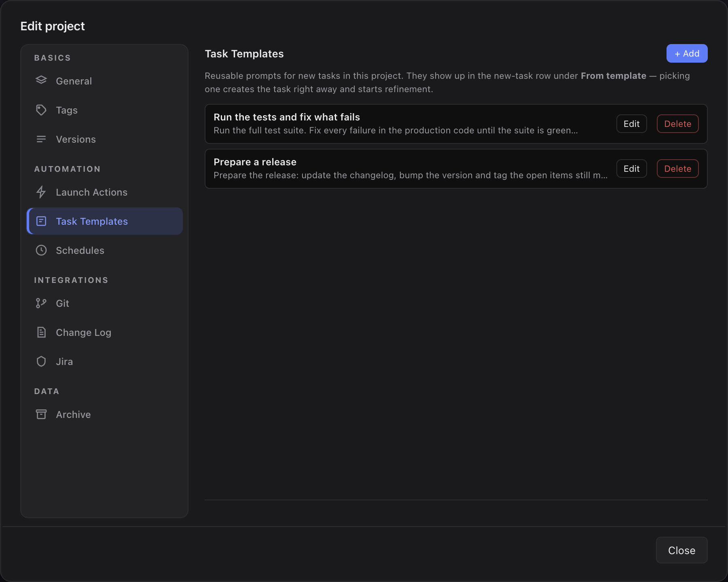Close the Edit project dialog
The image size is (728, 582).
[x=681, y=550]
